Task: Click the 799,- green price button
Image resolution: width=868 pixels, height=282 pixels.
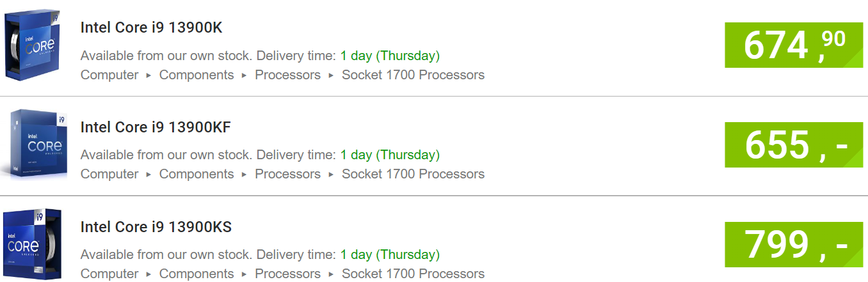Action: 794,244
